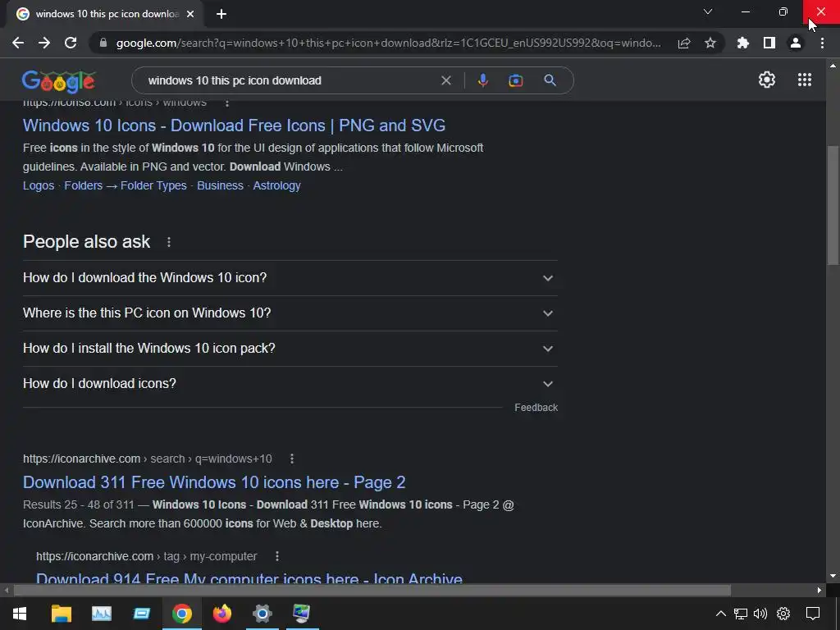The height and width of the screenshot is (630, 840).
Task: Click the scroll right arrow of horizontal scrollbar
Action: point(819,591)
